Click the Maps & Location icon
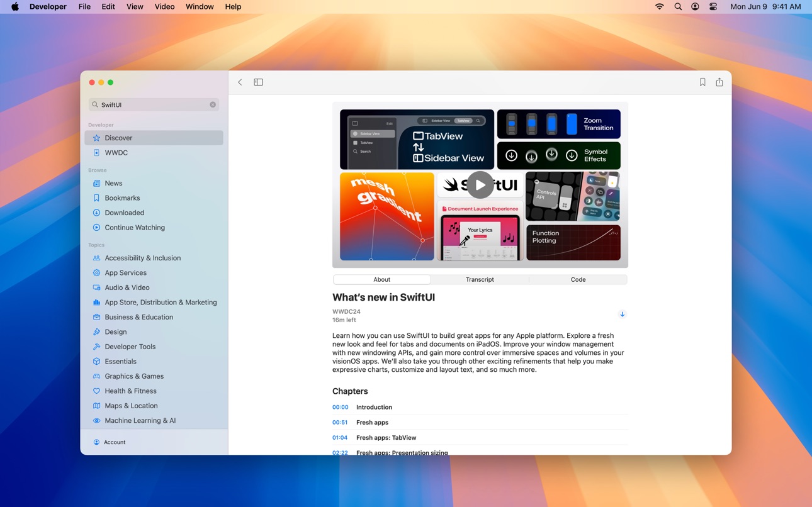Viewport: 812px width, 507px height. [96, 406]
